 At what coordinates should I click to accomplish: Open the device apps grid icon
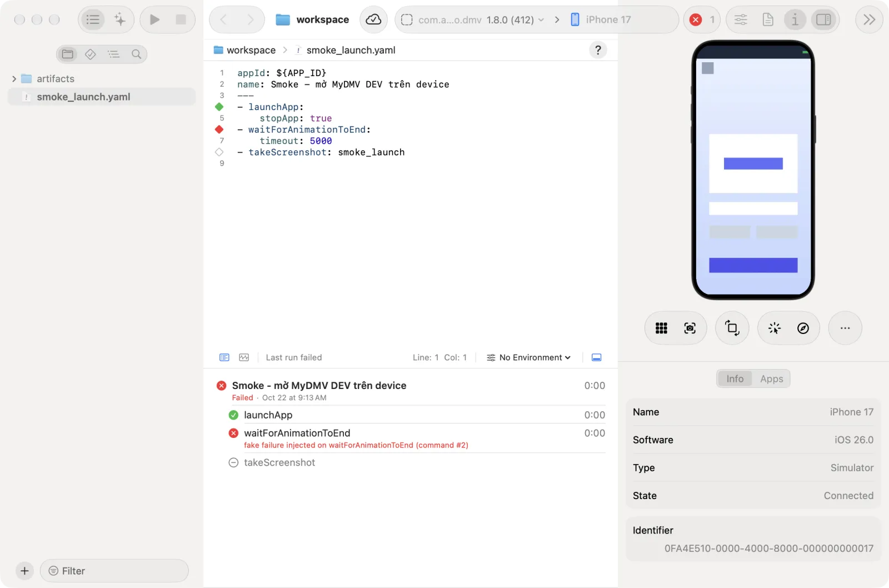661,328
